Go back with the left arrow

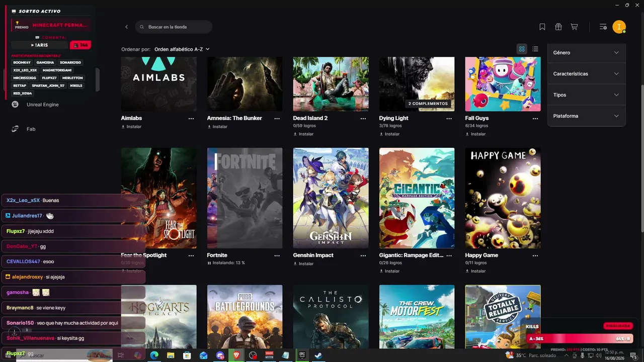(x=127, y=27)
